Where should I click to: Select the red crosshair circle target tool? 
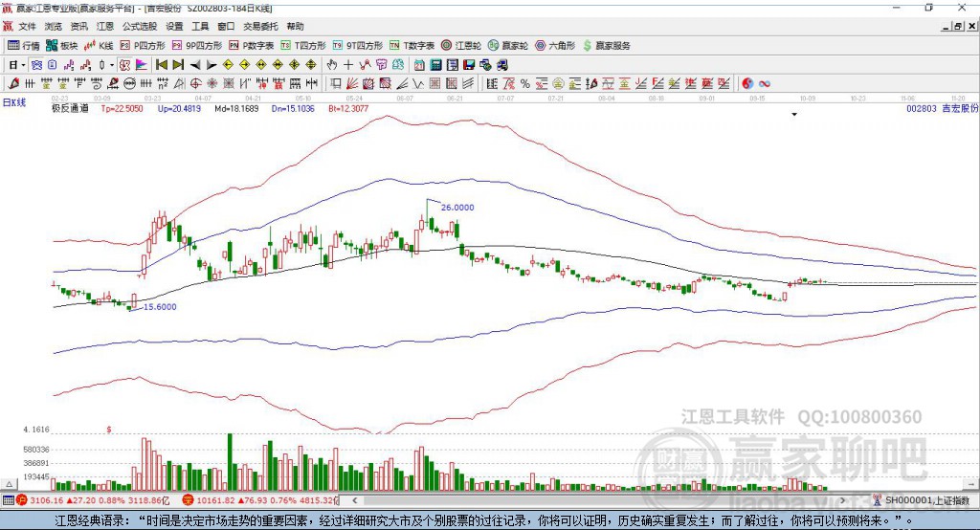[x=195, y=84]
